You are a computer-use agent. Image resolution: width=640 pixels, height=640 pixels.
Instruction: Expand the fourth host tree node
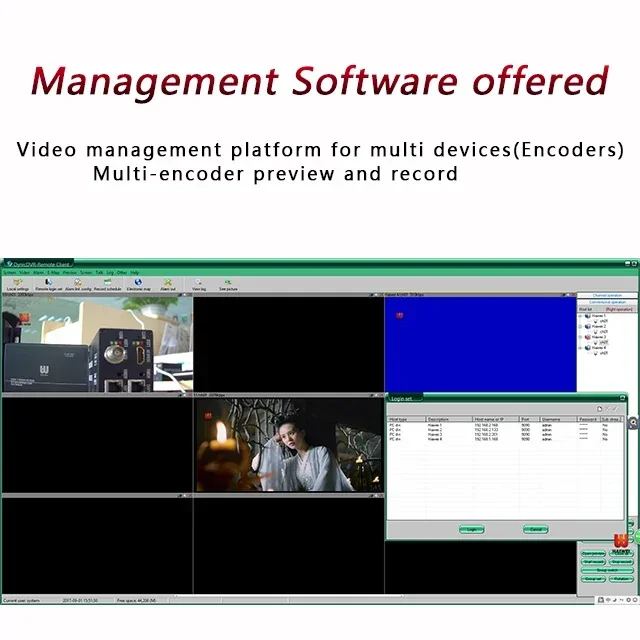(580, 348)
